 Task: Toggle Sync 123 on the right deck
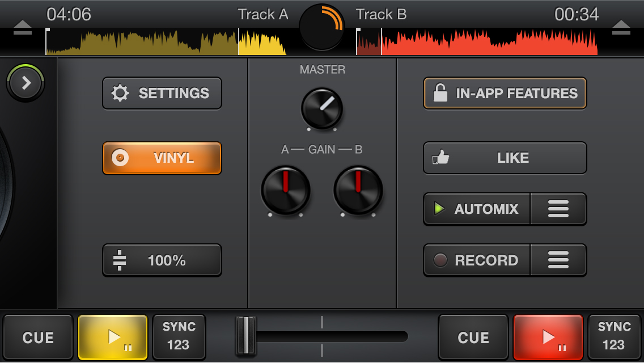[614, 336]
